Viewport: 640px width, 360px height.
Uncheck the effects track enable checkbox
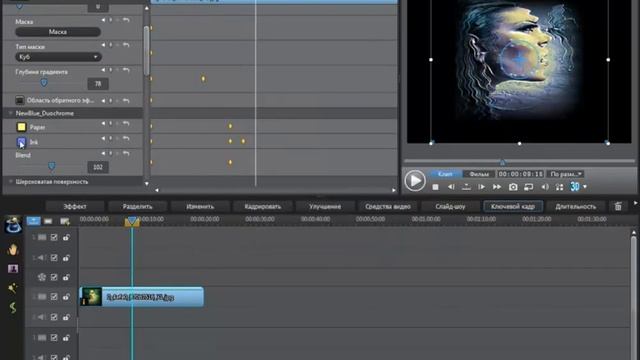pos(54,277)
